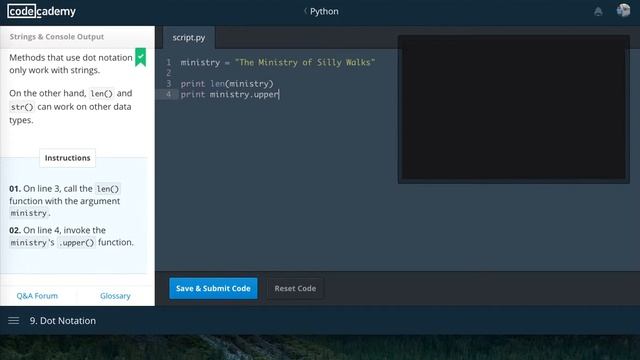The width and height of the screenshot is (640, 360).
Task: Click the Codecademy logo
Action: click(42, 11)
